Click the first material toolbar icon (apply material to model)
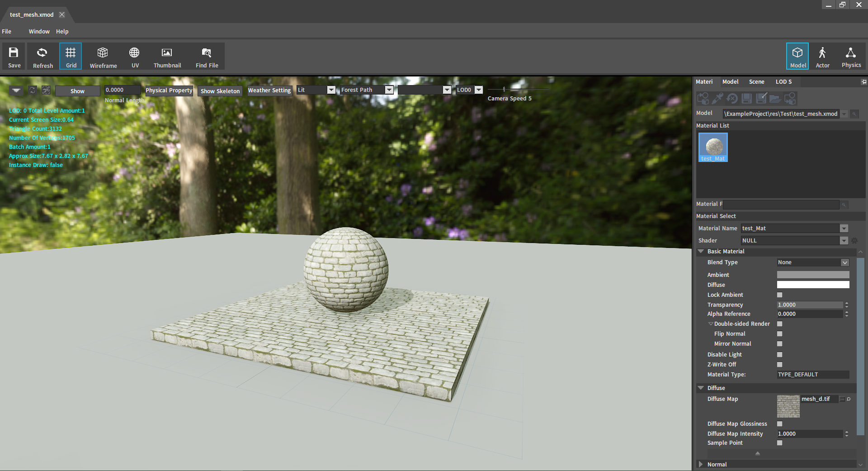868x471 pixels. [x=703, y=98]
